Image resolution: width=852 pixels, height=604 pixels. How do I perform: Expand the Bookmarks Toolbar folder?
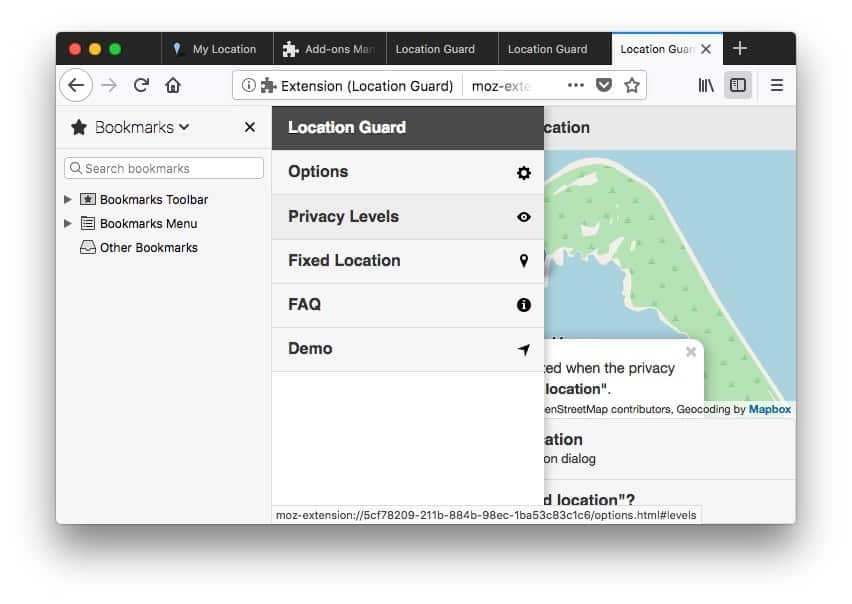[68, 200]
